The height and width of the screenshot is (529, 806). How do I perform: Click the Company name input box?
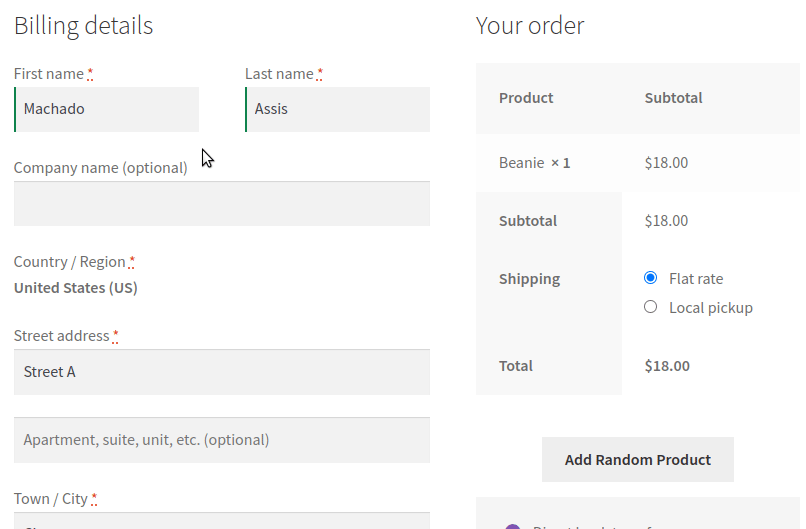pos(222,204)
